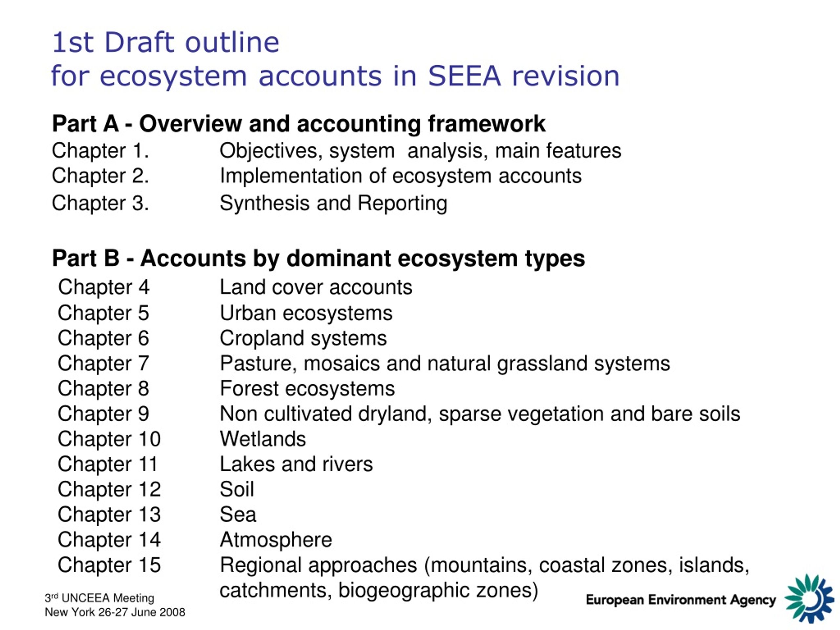The image size is (840, 630).
Task: Select heading 'Part B - Accounts by dominant ecosystem types'
Action: click(318, 259)
